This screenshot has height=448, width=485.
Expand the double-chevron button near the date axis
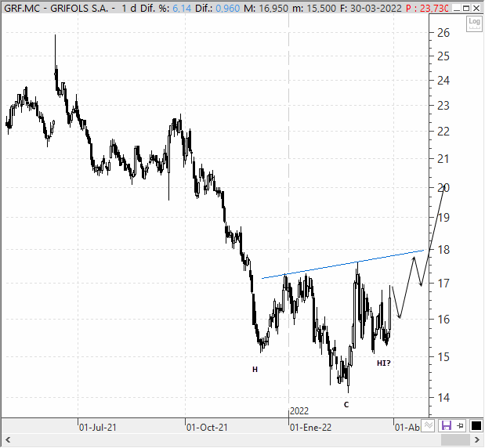(x=429, y=426)
